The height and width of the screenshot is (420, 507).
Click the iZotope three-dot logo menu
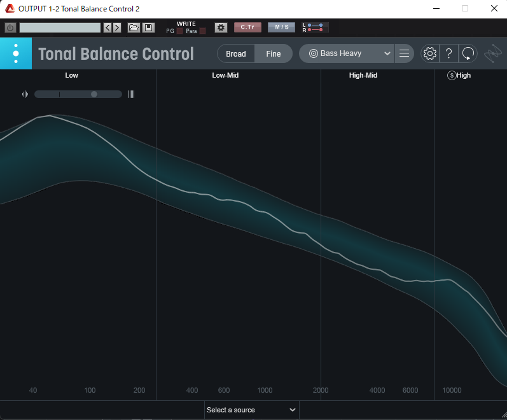click(x=16, y=53)
